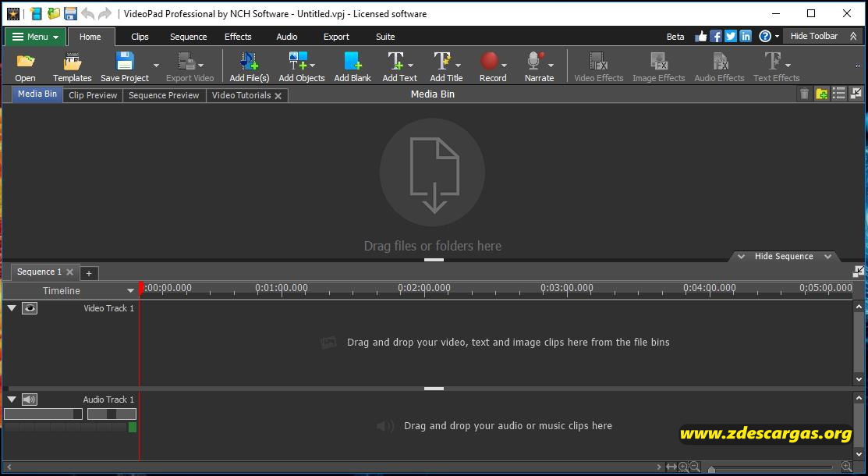Click the Text Effects toolbar icon
Viewport: 868px width, 476px height.
pos(773,61)
